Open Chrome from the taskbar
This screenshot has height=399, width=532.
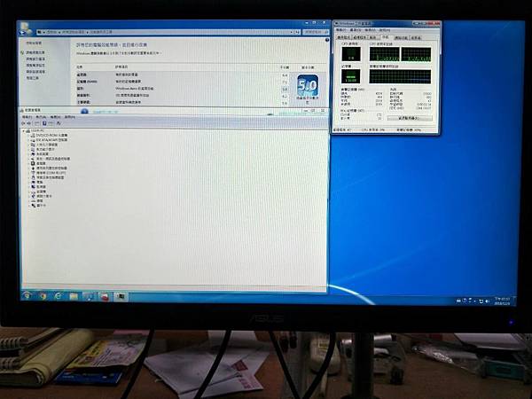43,296
